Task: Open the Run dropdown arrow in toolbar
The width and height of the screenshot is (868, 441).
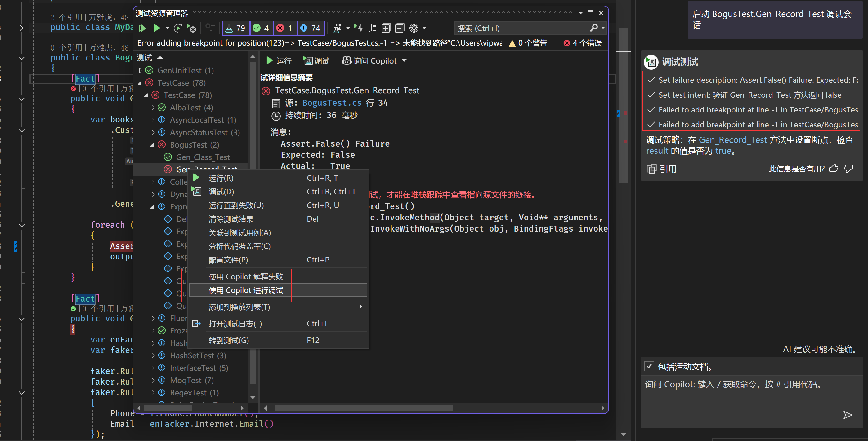Action: tap(167, 28)
